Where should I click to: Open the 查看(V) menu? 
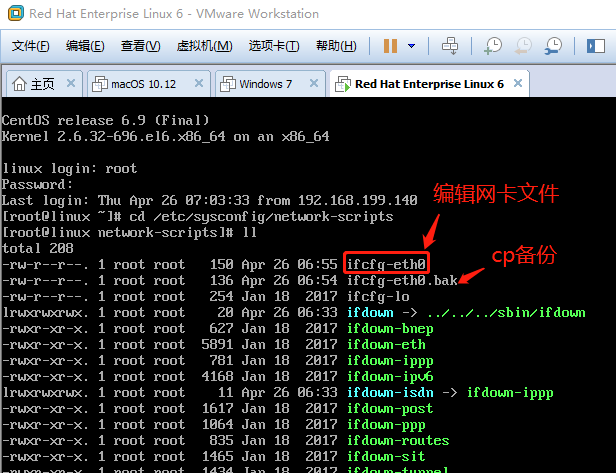click(x=140, y=46)
